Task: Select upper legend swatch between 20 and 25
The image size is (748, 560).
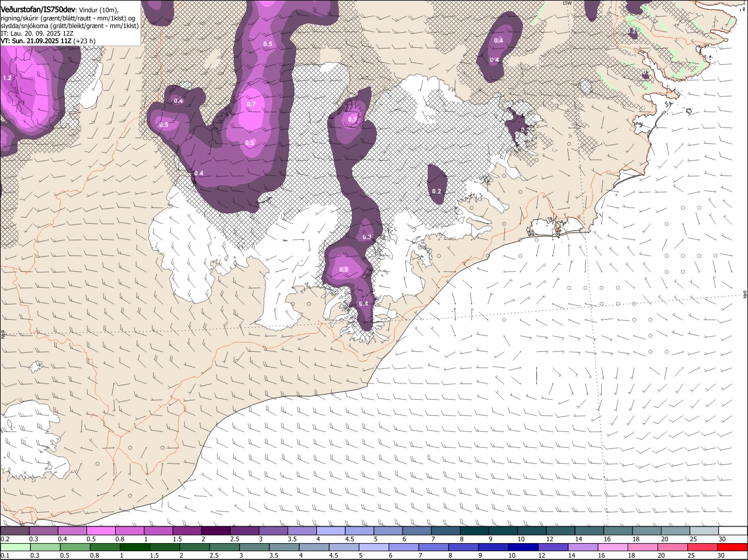Action: pyautogui.click(x=676, y=531)
